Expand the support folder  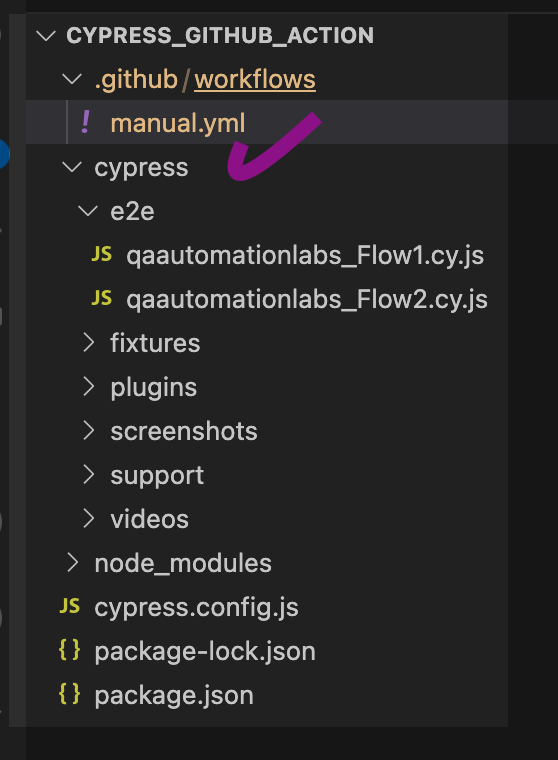pyautogui.click(x=88, y=475)
